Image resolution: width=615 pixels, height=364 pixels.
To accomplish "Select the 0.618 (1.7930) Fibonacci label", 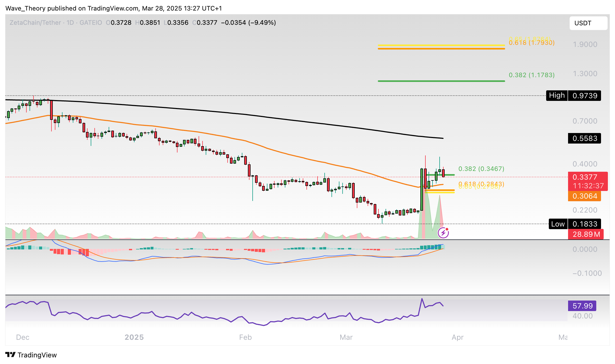I will tap(531, 43).
